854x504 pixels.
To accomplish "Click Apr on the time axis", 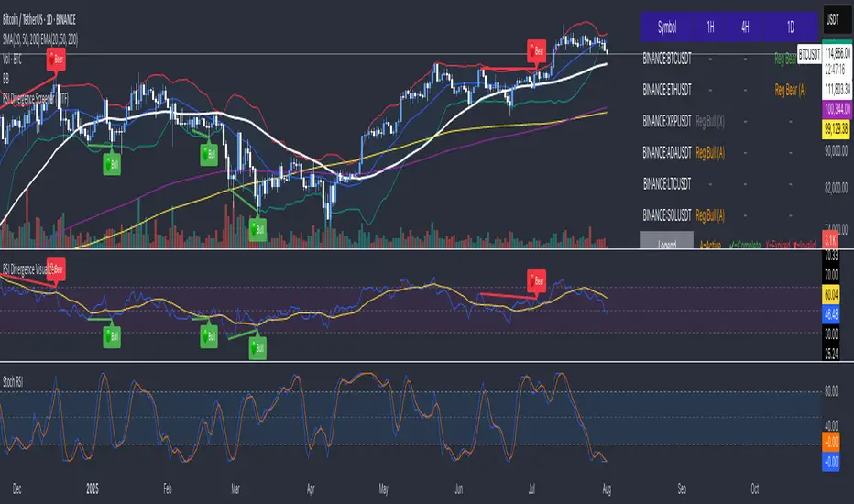I will 311,488.
